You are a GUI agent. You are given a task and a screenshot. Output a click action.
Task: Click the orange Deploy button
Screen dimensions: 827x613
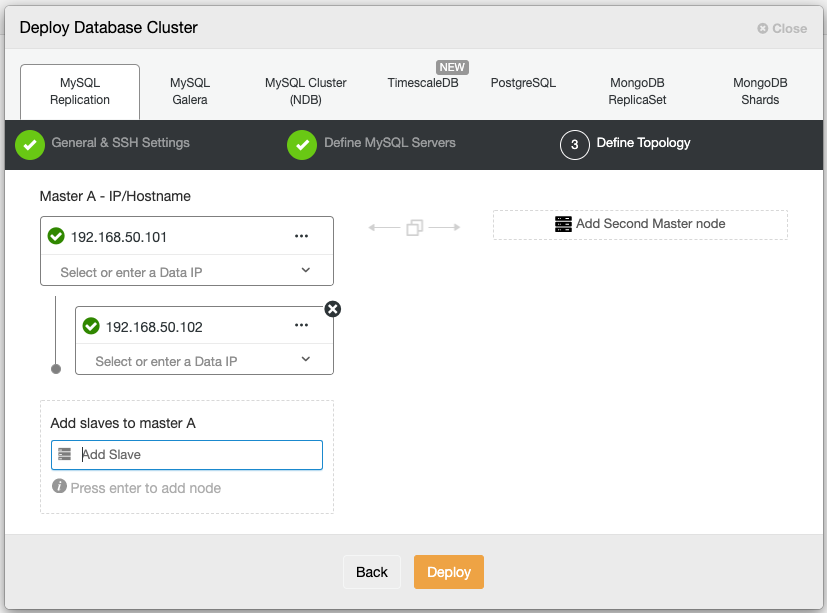pyautogui.click(x=449, y=572)
